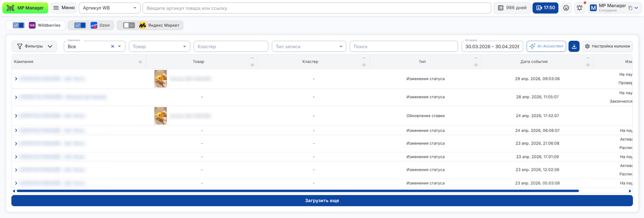Toggle the Wildberries marketplace switch
644x218 pixels.
click(18, 25)
